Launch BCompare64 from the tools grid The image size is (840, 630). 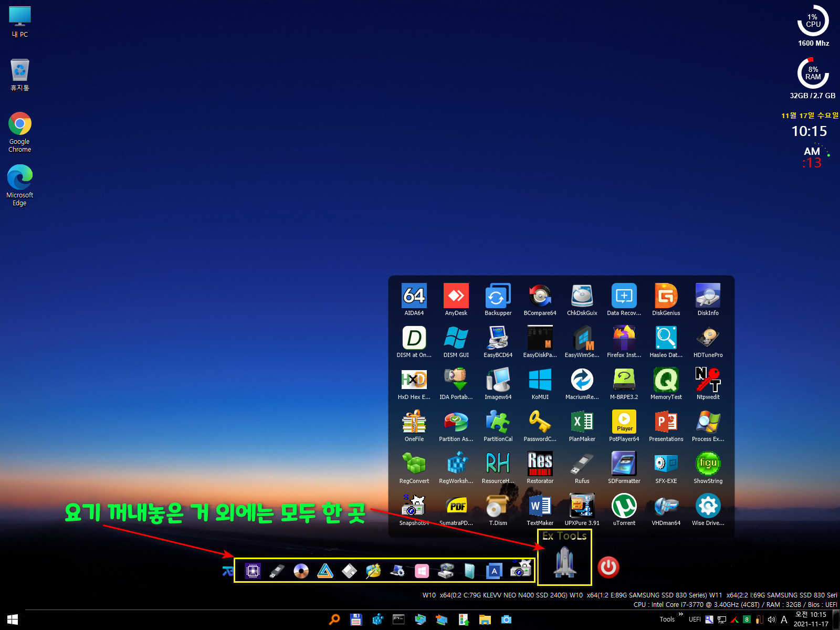tap(540, 296)
